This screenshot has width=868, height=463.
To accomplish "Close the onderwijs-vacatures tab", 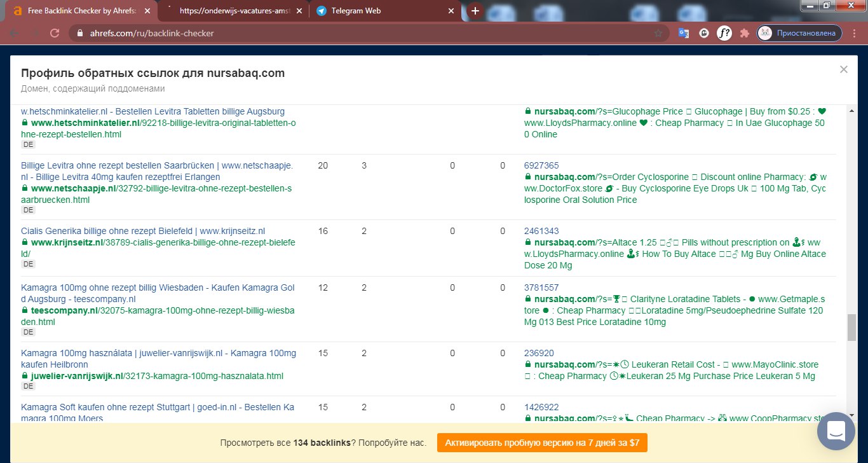I will tap(299, 11).
